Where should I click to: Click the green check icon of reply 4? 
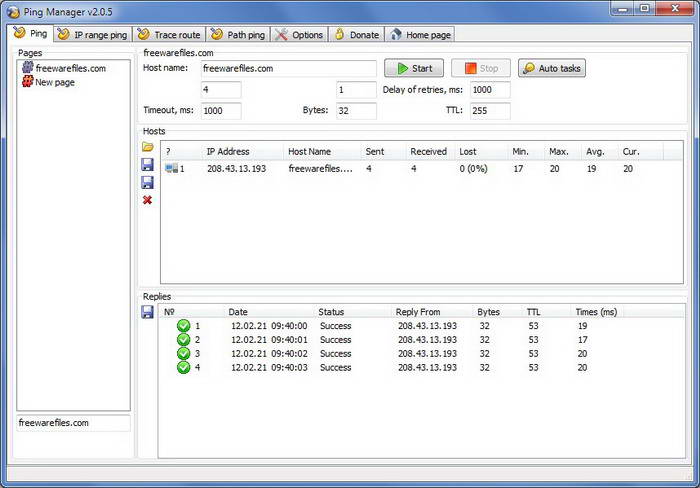[x=183, y=367]
